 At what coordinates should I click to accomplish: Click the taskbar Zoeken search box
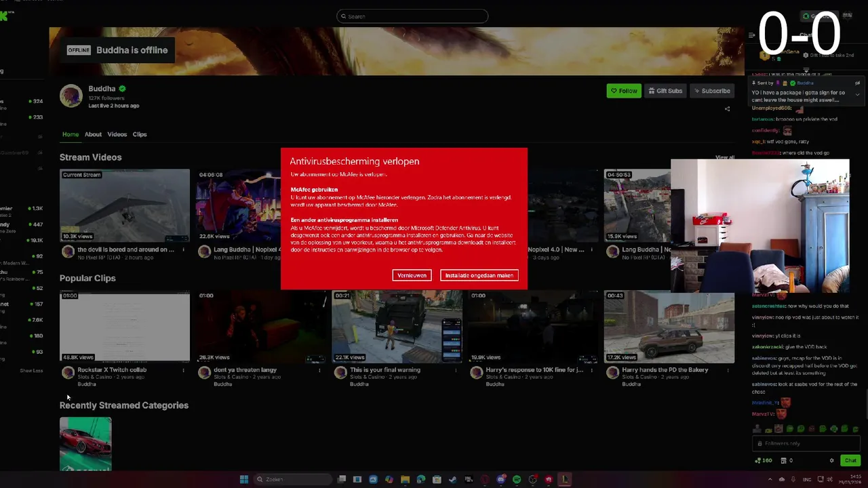pyautogui.click(x=293, y=479)
